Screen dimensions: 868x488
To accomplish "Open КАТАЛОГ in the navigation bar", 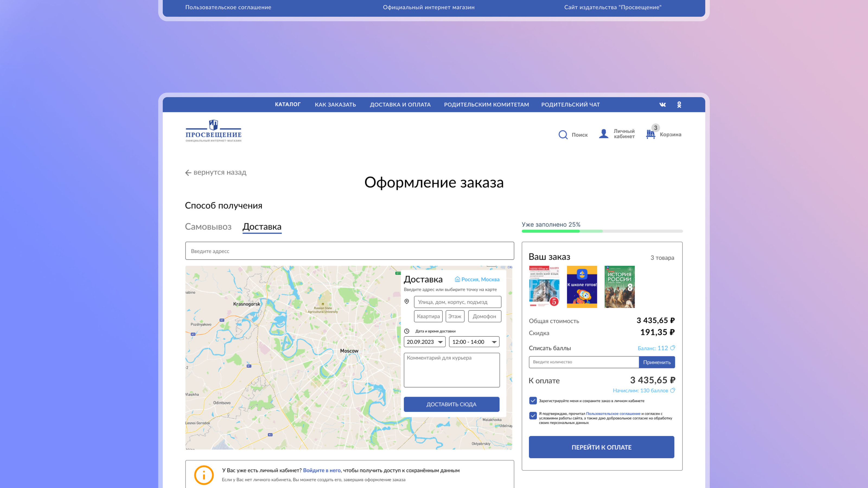I will pyautogui.click(x=288, y=105).
